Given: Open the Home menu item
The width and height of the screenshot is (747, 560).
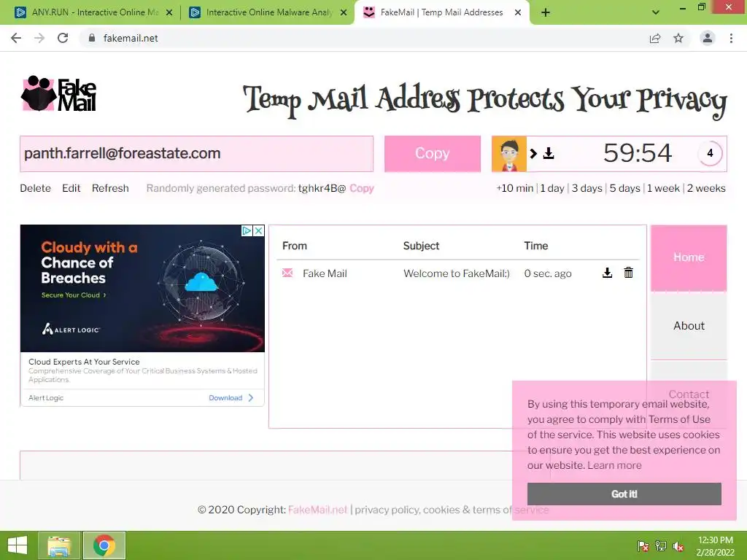Looking at the screenshot, I should [x=689, y=257].
